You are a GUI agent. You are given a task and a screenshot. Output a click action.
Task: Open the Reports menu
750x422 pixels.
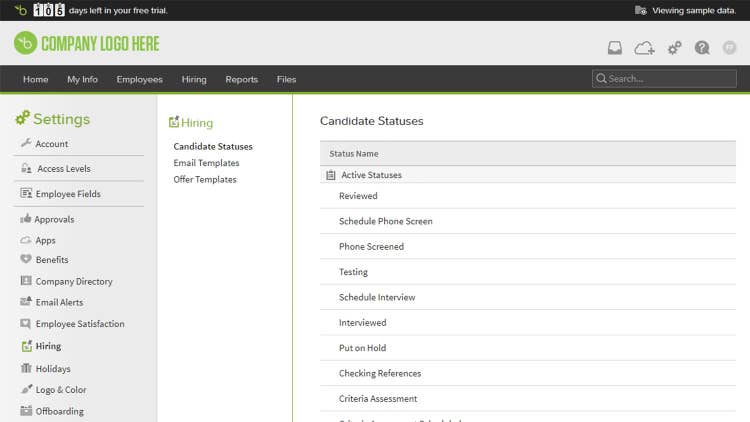click(242, 79)
